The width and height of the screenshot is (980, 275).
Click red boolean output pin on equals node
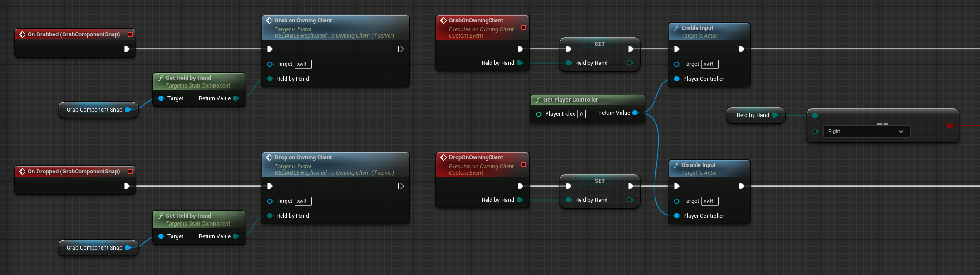[x=950, y=125]
